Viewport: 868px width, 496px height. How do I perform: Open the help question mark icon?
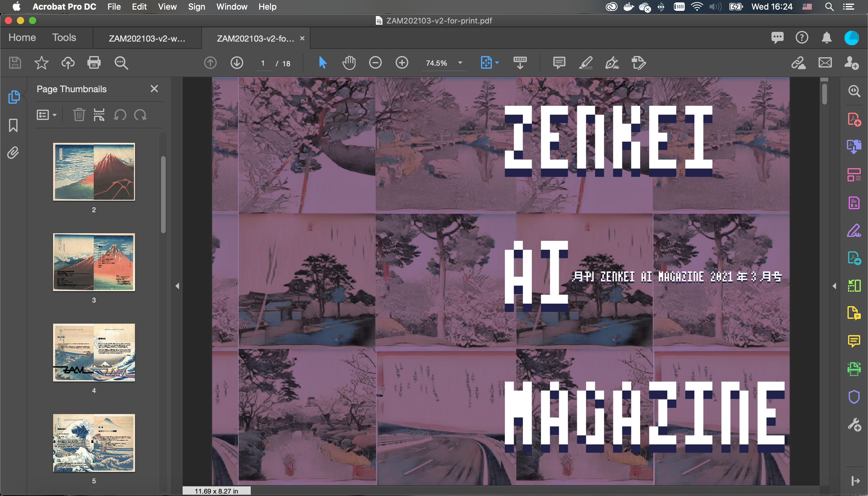tap(802, 37)
